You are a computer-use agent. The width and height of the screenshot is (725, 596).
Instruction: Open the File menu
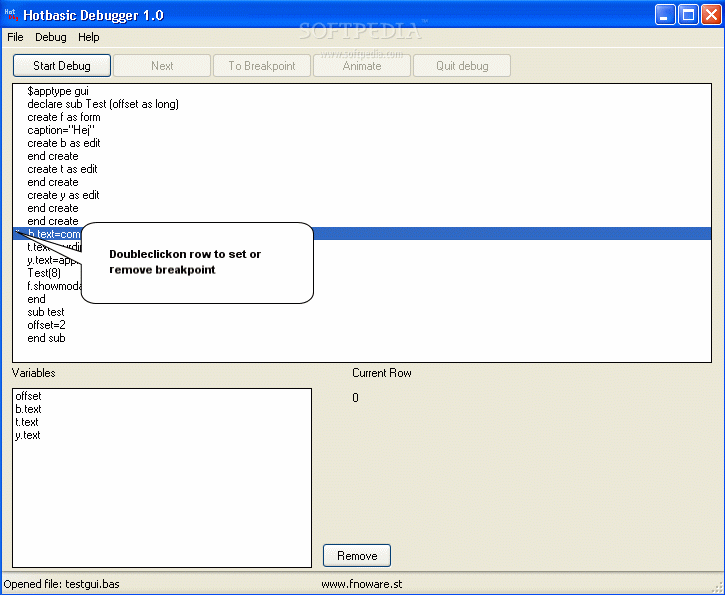point(15,37)
